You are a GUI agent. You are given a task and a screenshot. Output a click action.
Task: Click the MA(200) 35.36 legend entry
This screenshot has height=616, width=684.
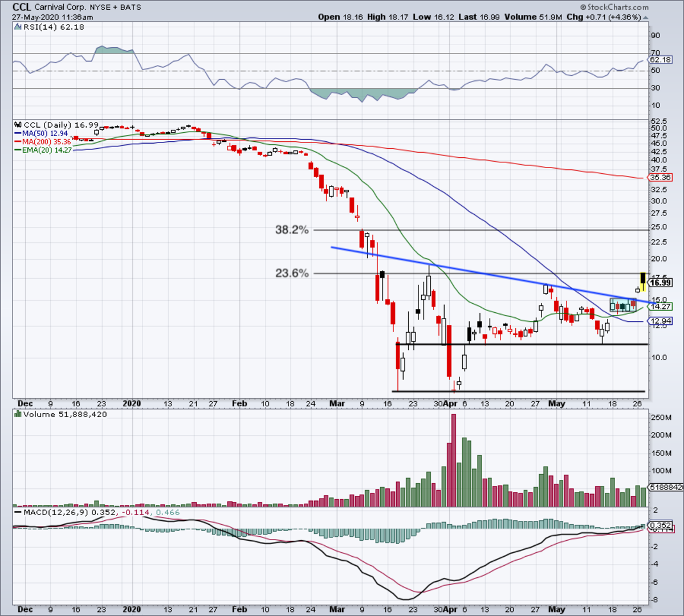[43, 142]
